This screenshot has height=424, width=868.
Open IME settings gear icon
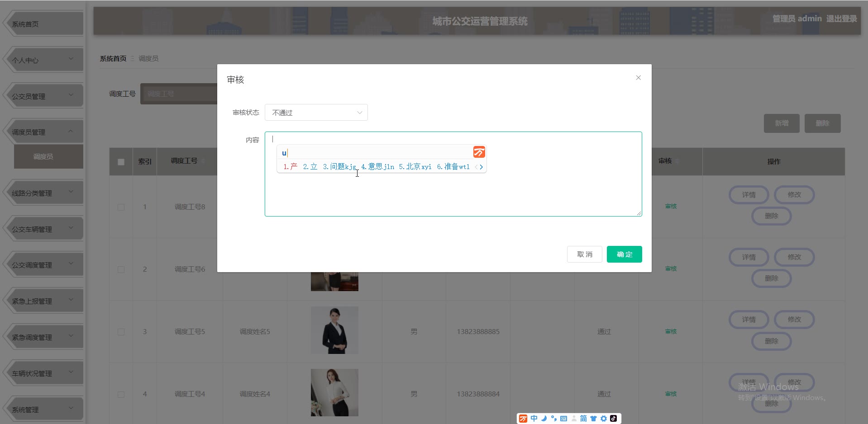603,419
